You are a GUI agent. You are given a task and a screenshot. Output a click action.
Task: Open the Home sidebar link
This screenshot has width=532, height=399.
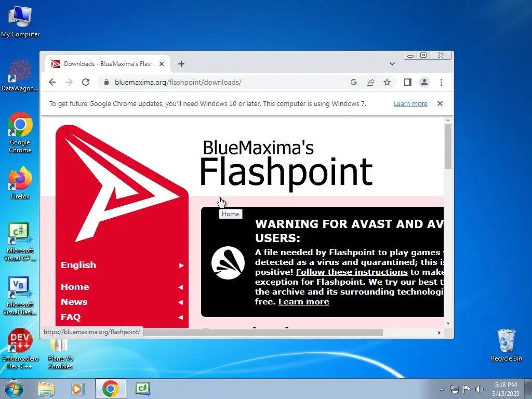(122, 287)
